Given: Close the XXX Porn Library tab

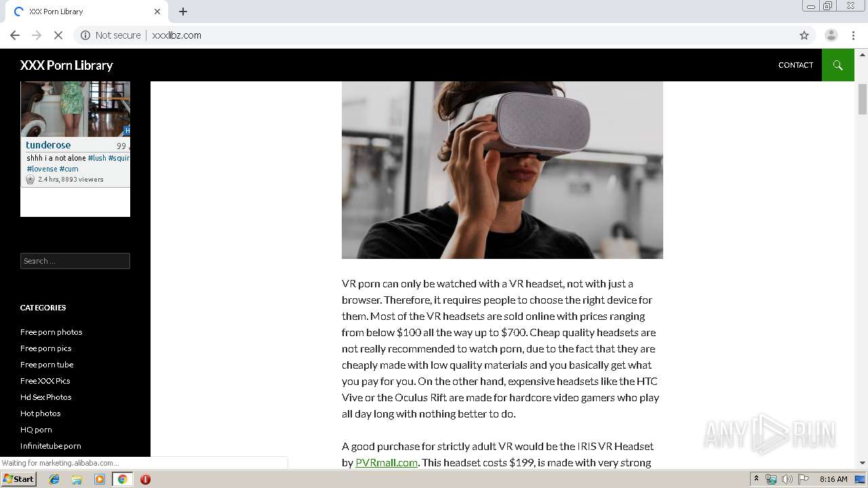Looking at the screenshot, I should tap(157, 12).
